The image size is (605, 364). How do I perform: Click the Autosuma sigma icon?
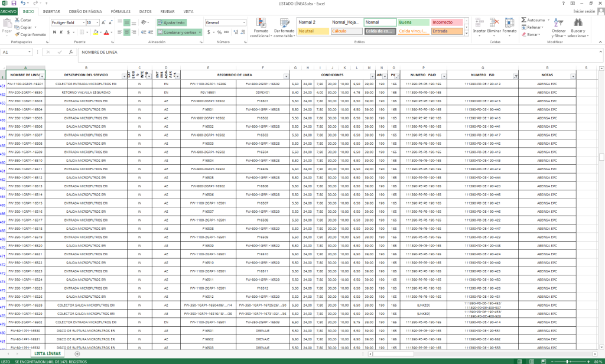point(524,19)
